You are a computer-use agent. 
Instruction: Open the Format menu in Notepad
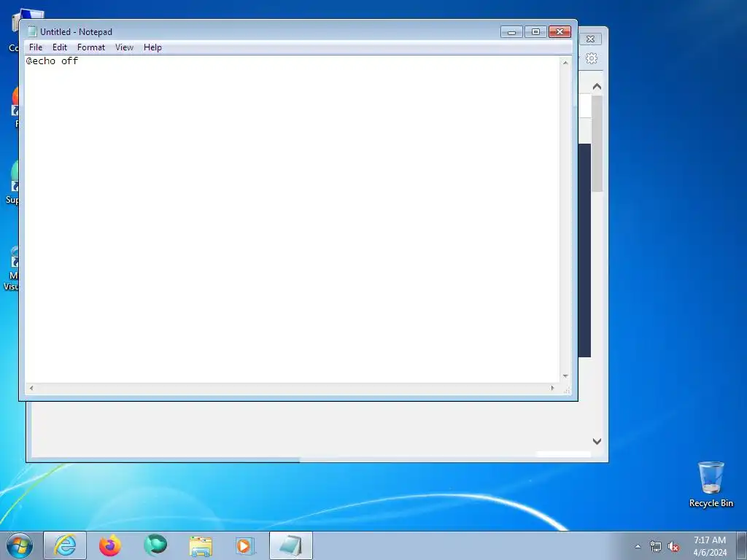(x=91, y=47)
